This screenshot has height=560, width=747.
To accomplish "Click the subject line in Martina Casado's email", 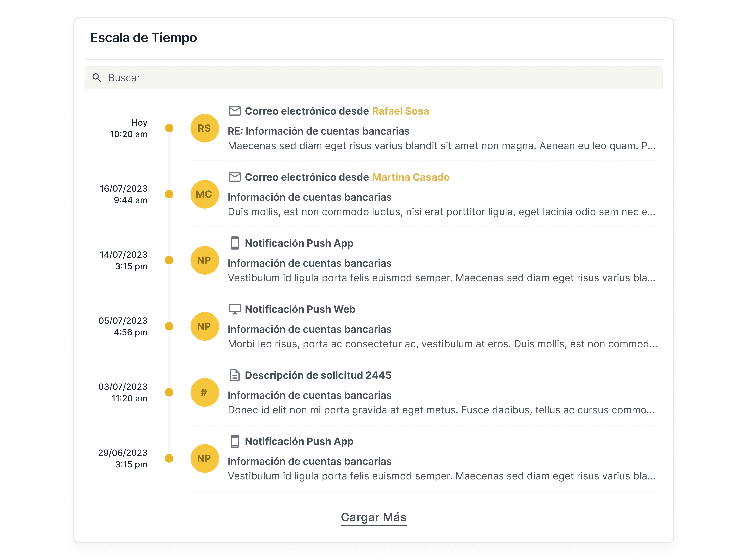I will (310, 197).
